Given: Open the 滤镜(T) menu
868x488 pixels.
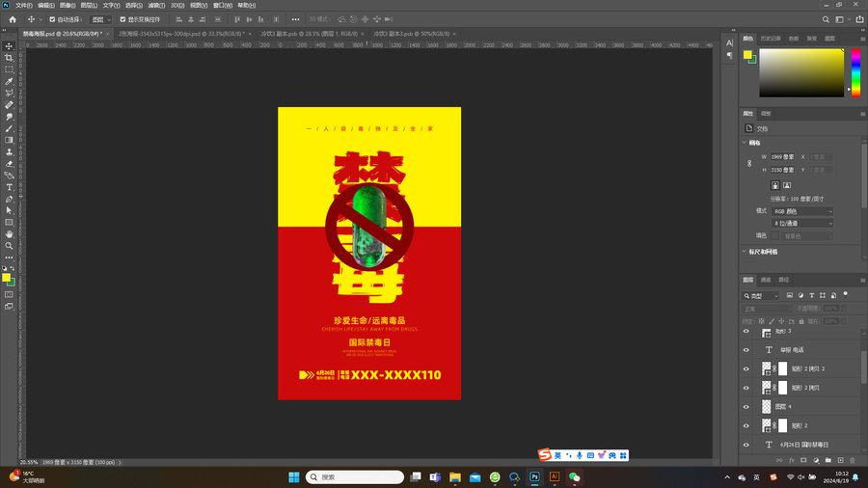Looking at the screenshot, I should (x=156, y=5).
